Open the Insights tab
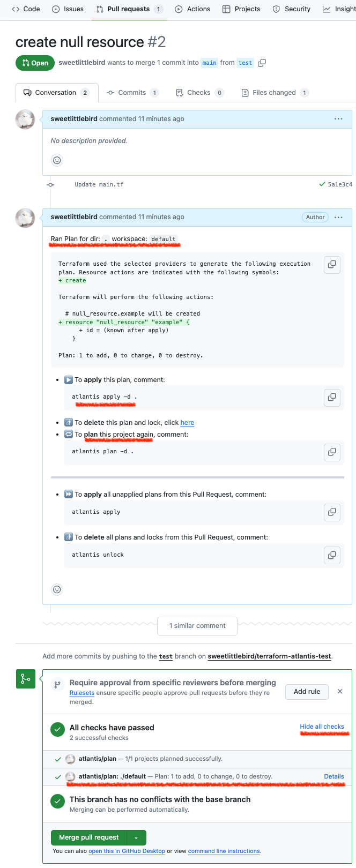The width and height of the screenshot is (356, 868). [339, 9]
